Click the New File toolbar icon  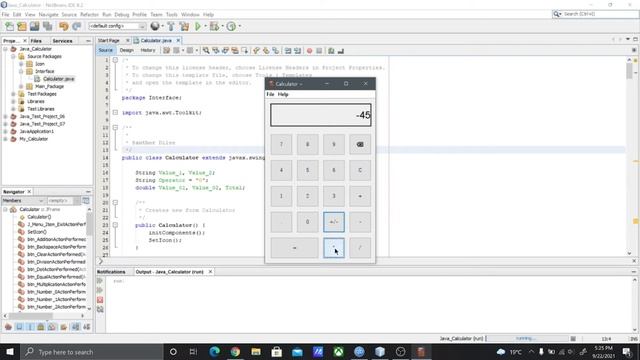point(9,27)
